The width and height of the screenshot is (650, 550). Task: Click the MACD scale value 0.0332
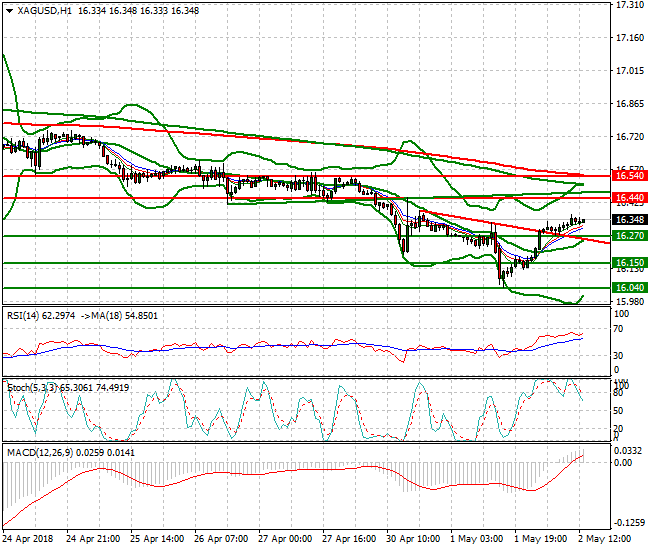[630, 451]
